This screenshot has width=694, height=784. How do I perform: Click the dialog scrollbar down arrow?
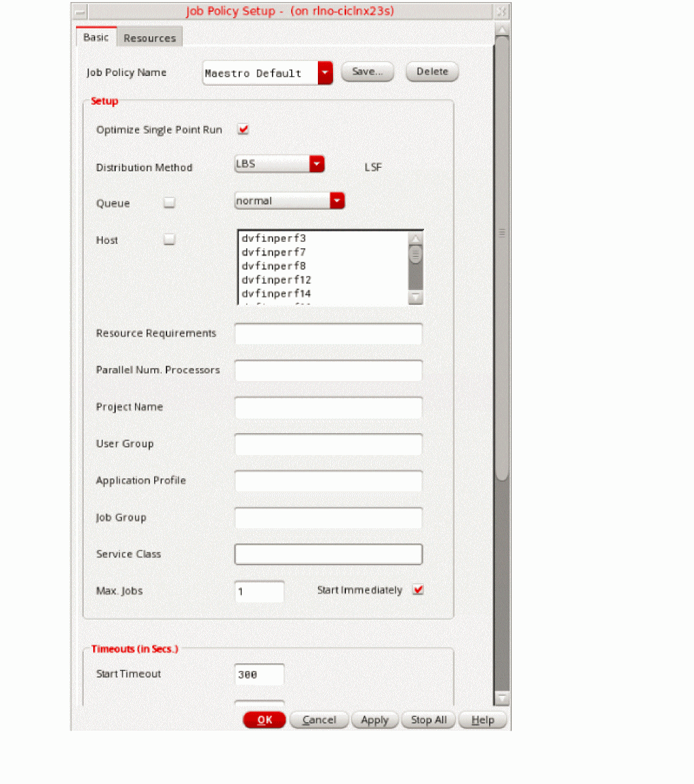pyautogui.click(x=502, y=698)
